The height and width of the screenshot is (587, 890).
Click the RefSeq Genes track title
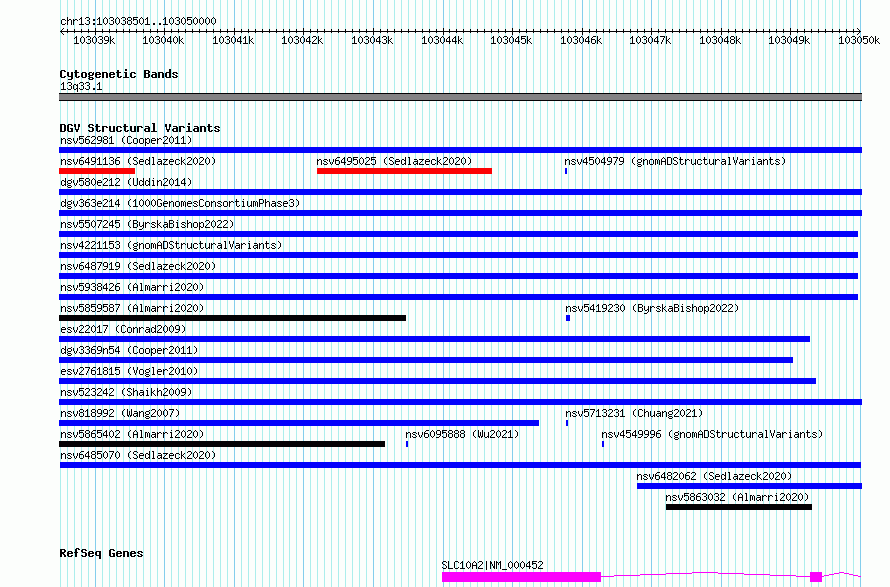[101, 553]
